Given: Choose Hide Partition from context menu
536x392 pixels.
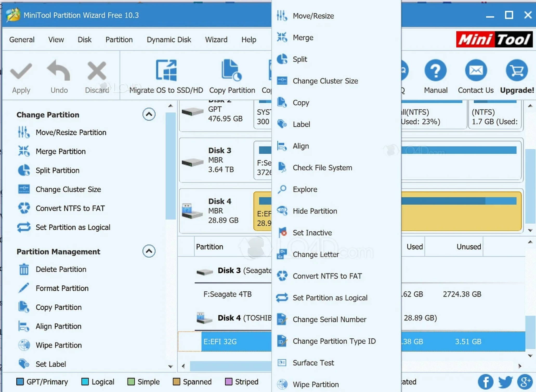Looking at the screenshot, I should pos(336,211).
